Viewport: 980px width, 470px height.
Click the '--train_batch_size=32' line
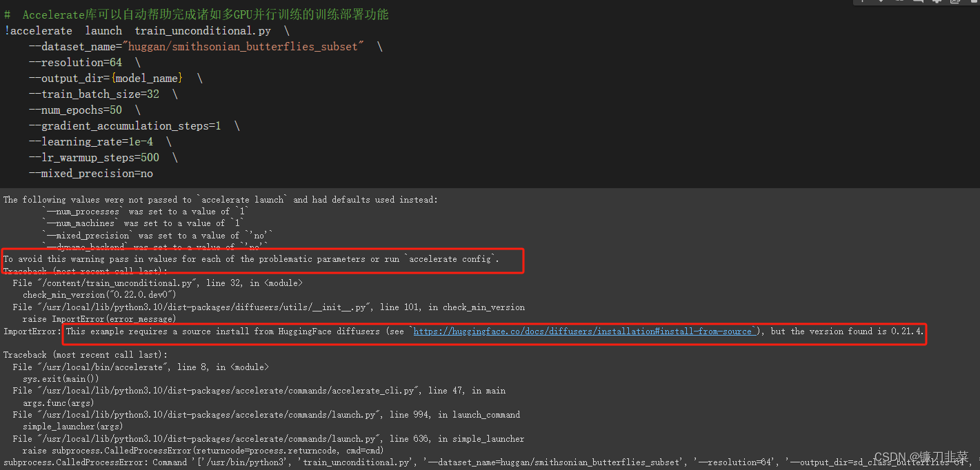click(x=103, y=94)
